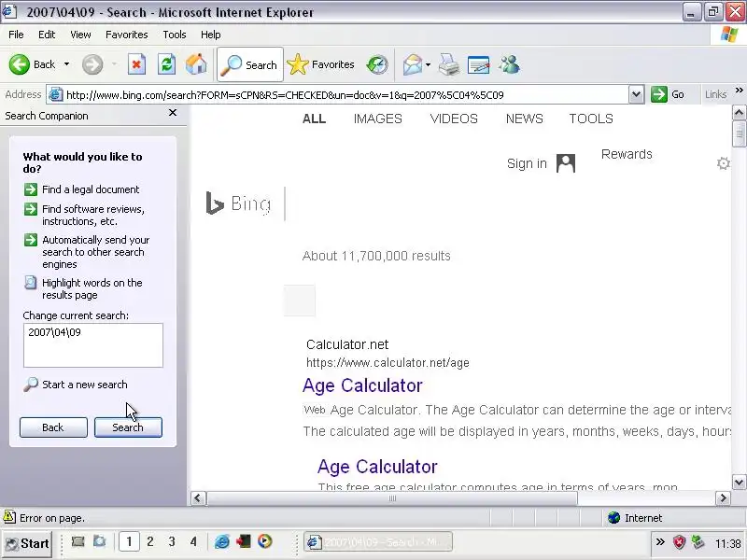Click horizontal scrollbar right arrow
This screenshot has height=560, width=747.
click(x=723, y=498)
